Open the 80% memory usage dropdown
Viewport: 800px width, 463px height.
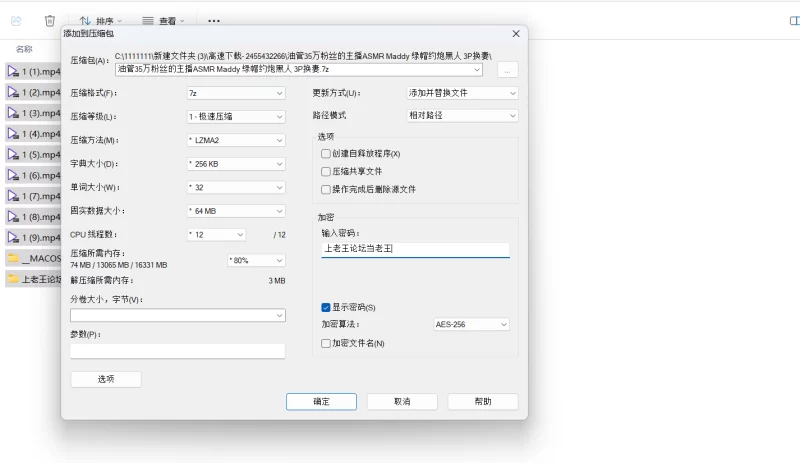[256, 260]
